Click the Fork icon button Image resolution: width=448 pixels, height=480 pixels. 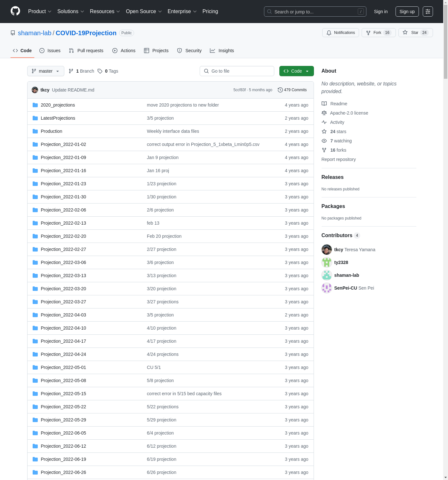click(x=368, y=33)
